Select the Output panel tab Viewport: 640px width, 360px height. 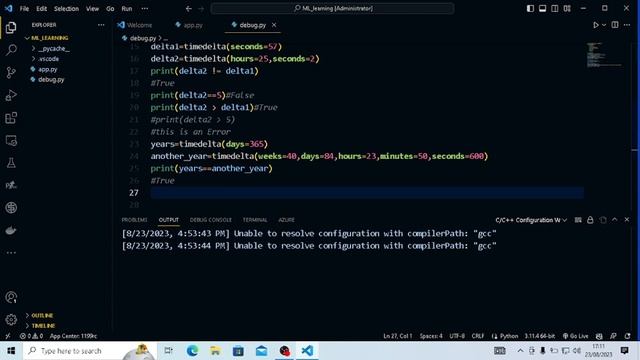(169, 220)
